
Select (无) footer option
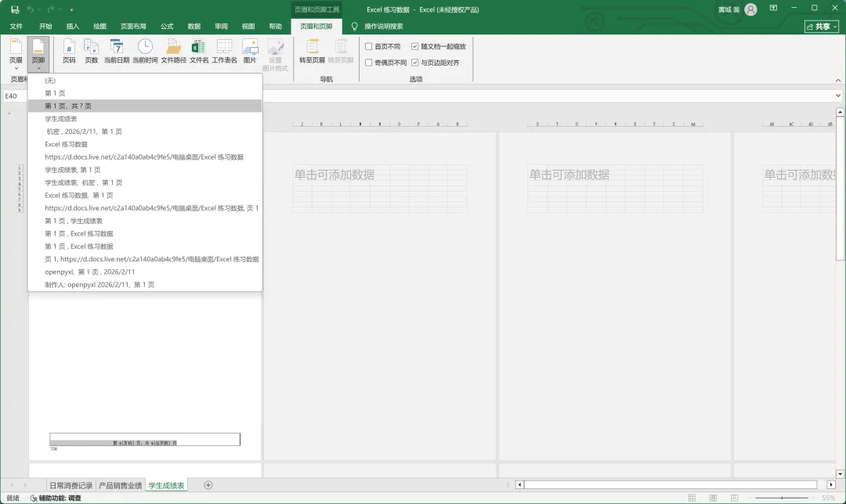[x=145, y=81]
